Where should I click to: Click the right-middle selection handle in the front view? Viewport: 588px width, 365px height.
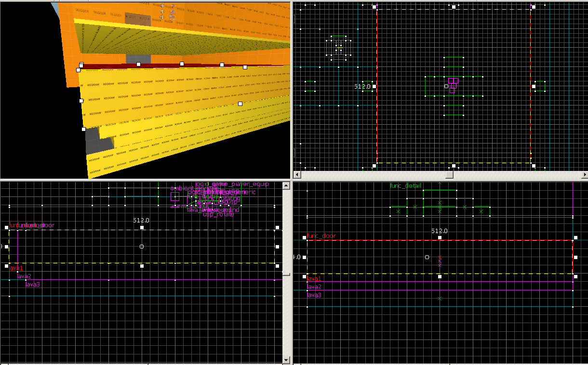coord(278,247)
